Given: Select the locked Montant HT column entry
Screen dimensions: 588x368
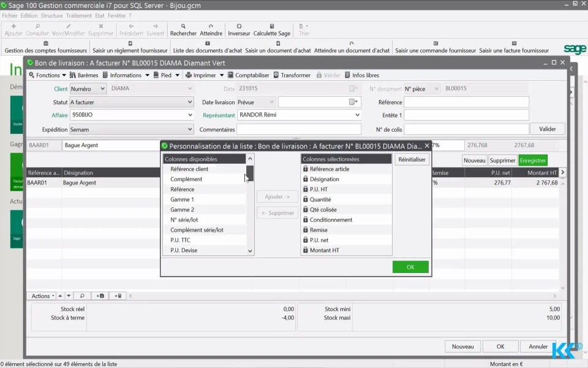Looking at the screenshot, I should 345,250.
